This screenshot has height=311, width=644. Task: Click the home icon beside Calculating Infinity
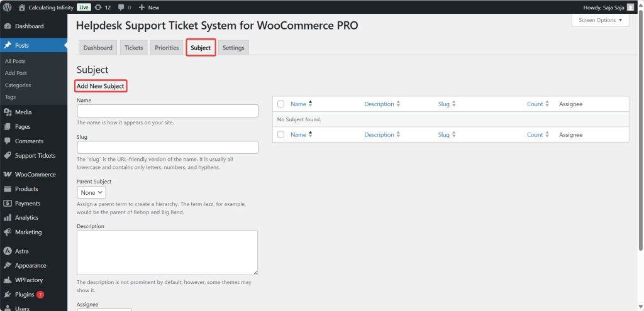[22, 8]
